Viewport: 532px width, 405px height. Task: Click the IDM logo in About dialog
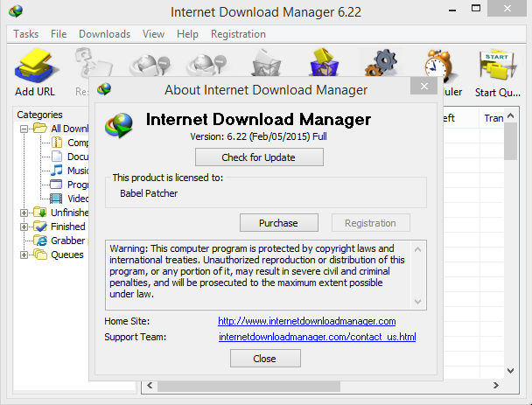119,125
